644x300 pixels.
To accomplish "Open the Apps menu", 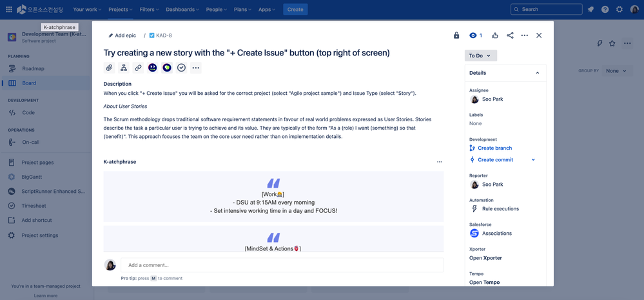I will tap(267, 10).
